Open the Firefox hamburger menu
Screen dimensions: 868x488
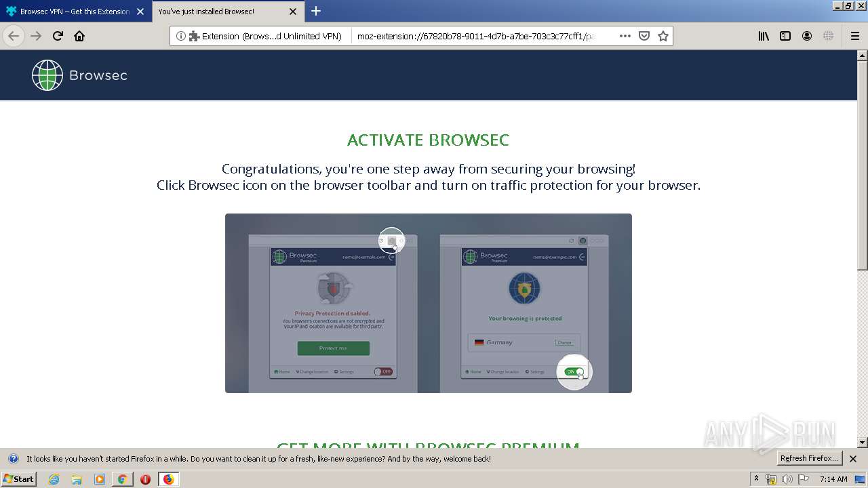[x=854, y=36]
